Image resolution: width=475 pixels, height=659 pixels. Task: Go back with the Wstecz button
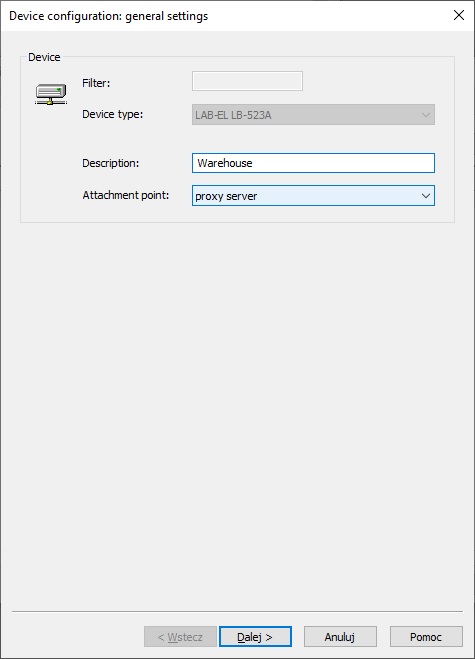180,637
